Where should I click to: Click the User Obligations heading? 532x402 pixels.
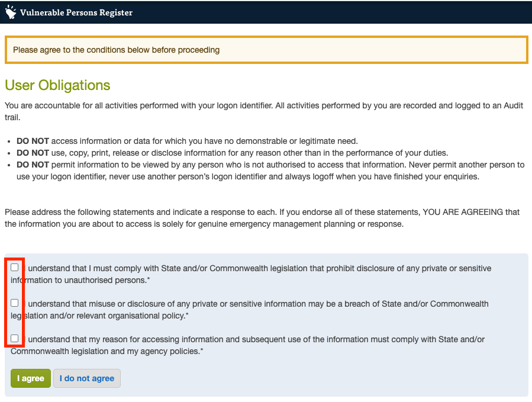[57, 85]
